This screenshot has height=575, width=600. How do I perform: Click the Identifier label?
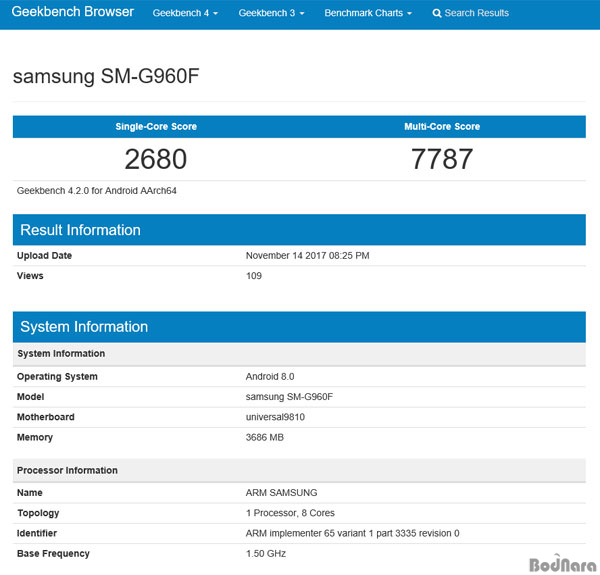click(x=37, y=533)
